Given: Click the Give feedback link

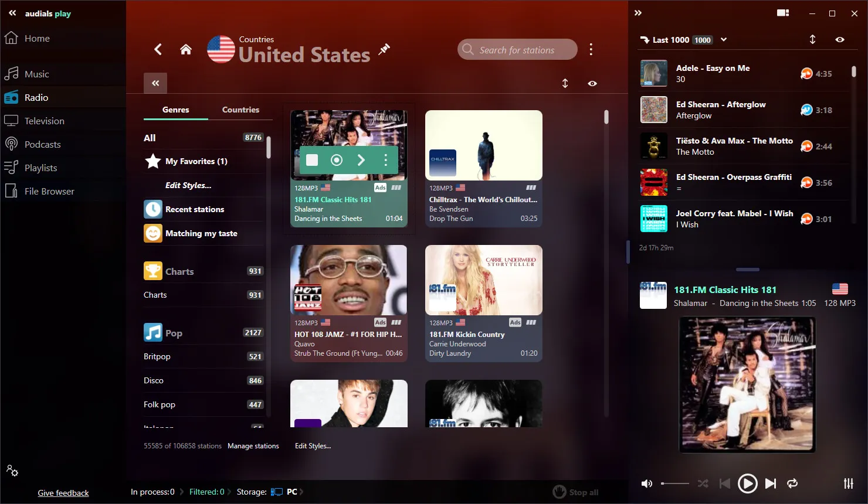Looking at the screenshot, I should [63, 493].
